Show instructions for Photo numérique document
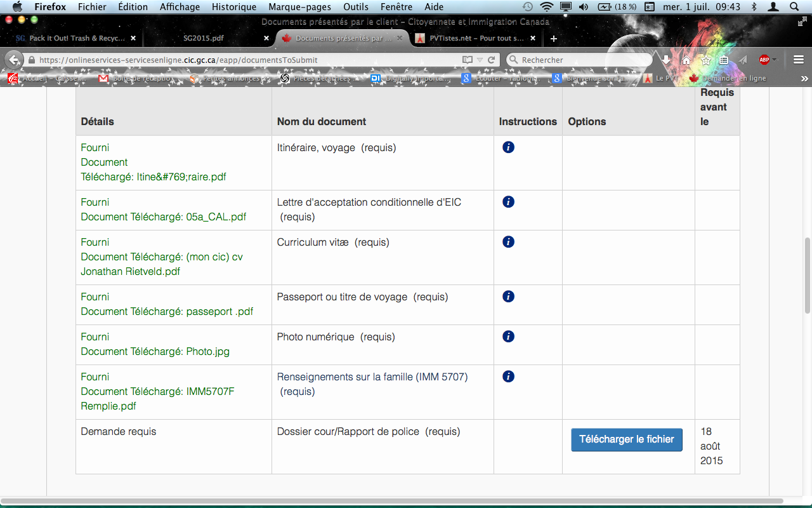 pyautogui.click(x=508, y=337)
